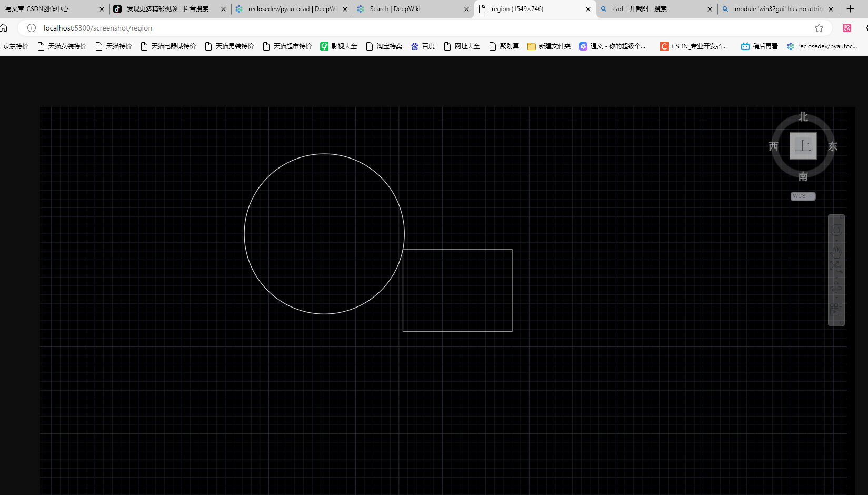The image size is (868, 495).
Task: Open the 百度 bookmark
Action: click(423, 46)
